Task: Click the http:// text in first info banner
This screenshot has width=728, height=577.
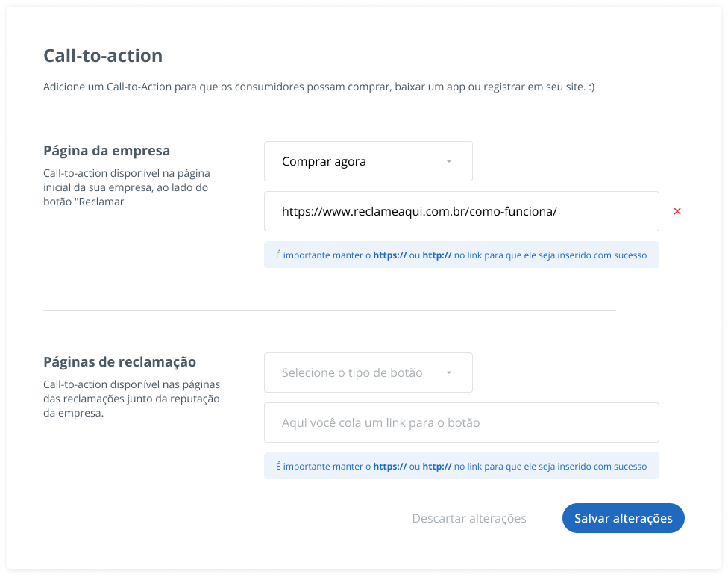Action: click(x=437, y=255)
